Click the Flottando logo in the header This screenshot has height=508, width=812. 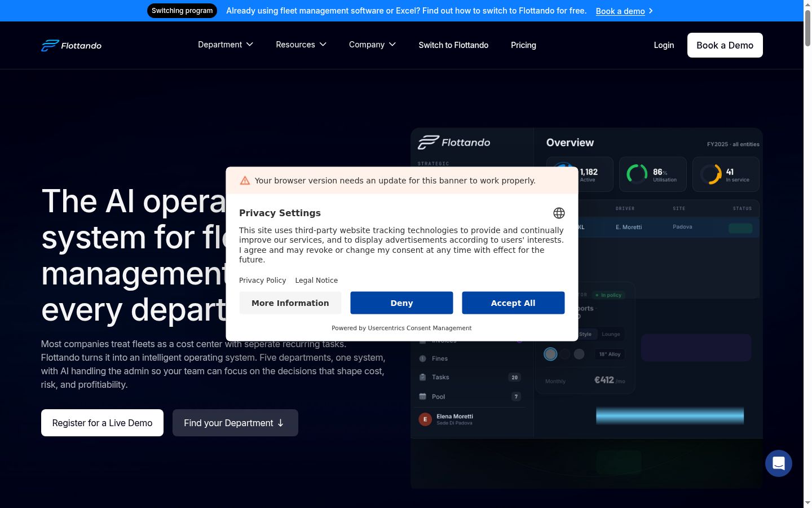coord(71,45)
